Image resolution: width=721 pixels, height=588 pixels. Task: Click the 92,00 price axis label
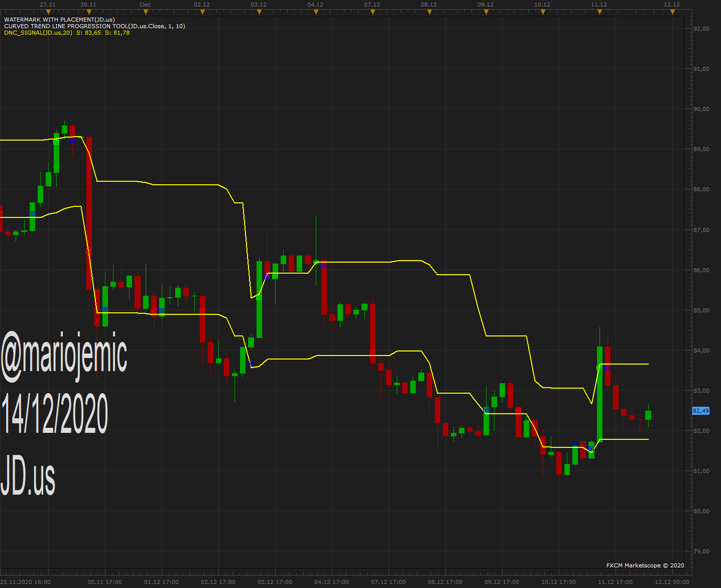(x=701, y=29)
